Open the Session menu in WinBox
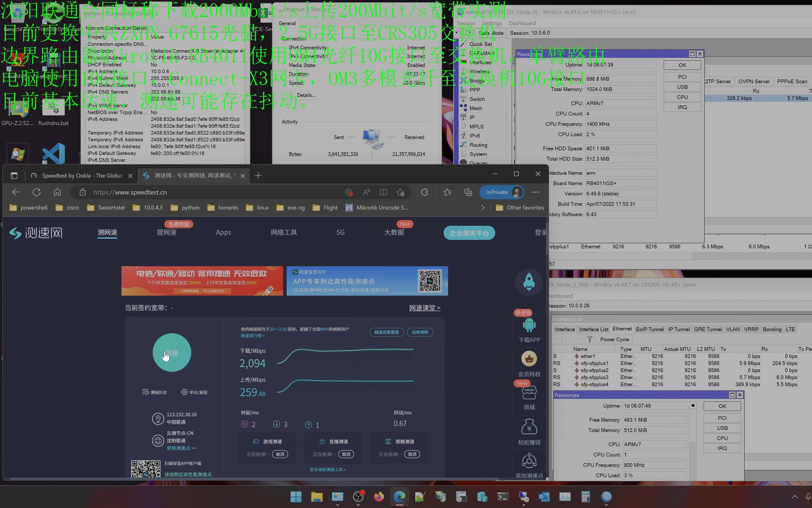This screenshot has height=508, width=812. pyautogui.click(x=466, y=23)
